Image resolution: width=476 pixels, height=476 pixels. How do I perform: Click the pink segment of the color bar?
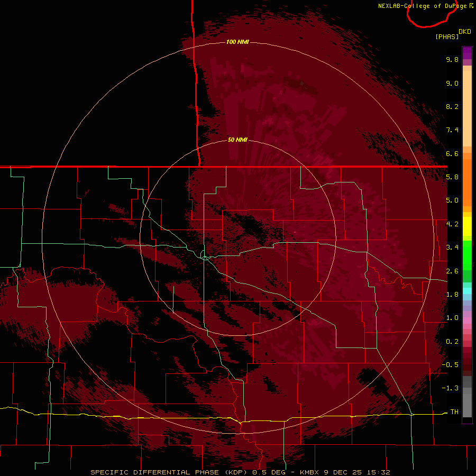(x=467, y=321)
